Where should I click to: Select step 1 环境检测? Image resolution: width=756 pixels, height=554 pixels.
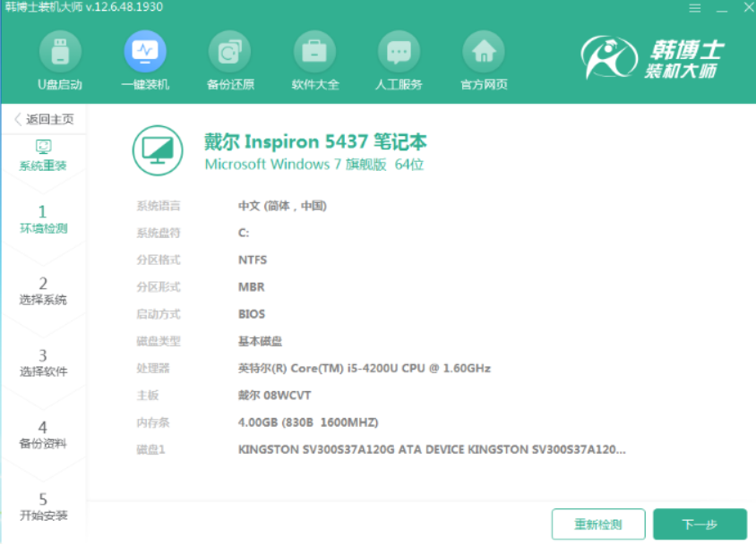coord(43,219)
